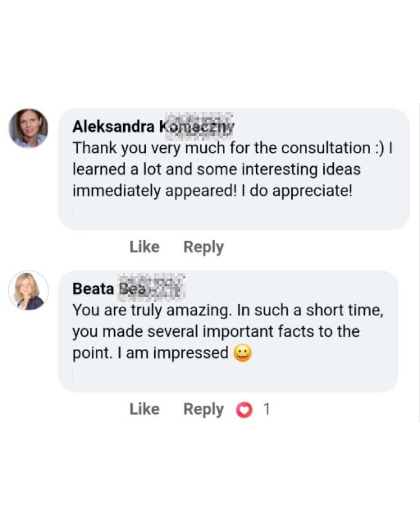
Task: Click the word "consultation"
Action: [325, 148]
